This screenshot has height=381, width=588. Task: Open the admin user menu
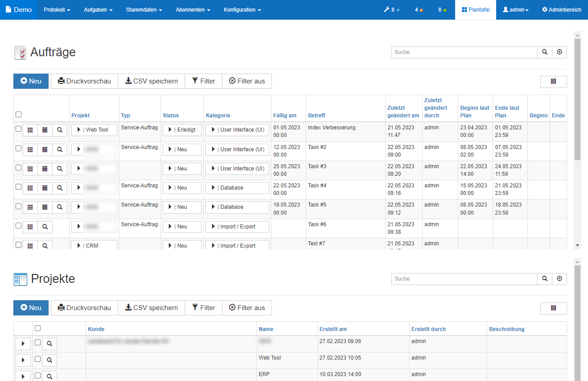(x=516, y=9)
